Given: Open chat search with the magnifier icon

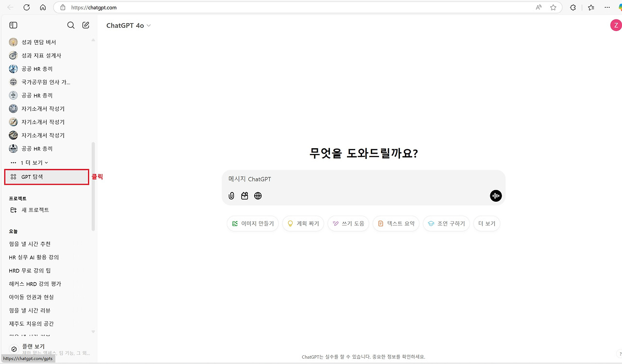Looking at the screenshot, I should (71, 25).
